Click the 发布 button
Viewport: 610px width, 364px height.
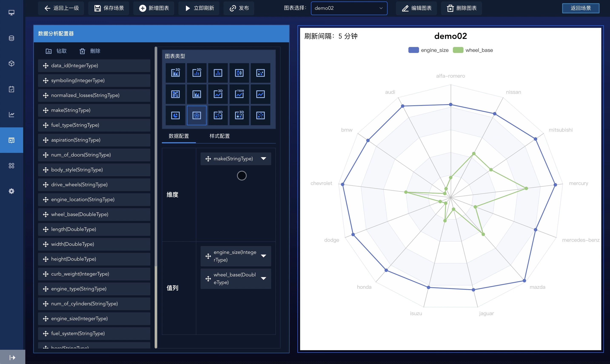point(239,8)
